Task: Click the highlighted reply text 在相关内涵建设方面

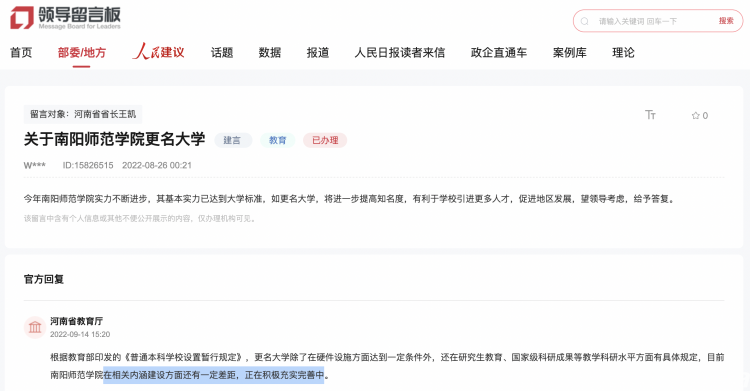Action: [x=214, y=375]
